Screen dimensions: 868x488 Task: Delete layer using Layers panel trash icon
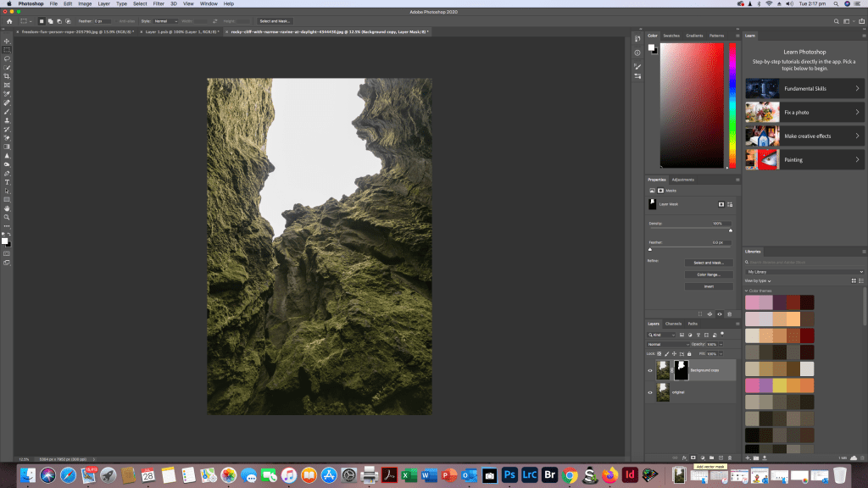pos(730,457)
